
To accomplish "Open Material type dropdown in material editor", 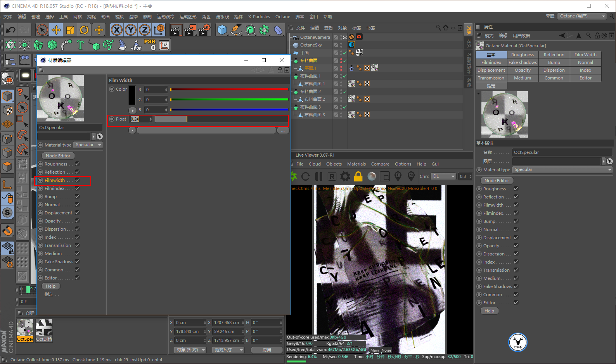I will pos(88,145).
